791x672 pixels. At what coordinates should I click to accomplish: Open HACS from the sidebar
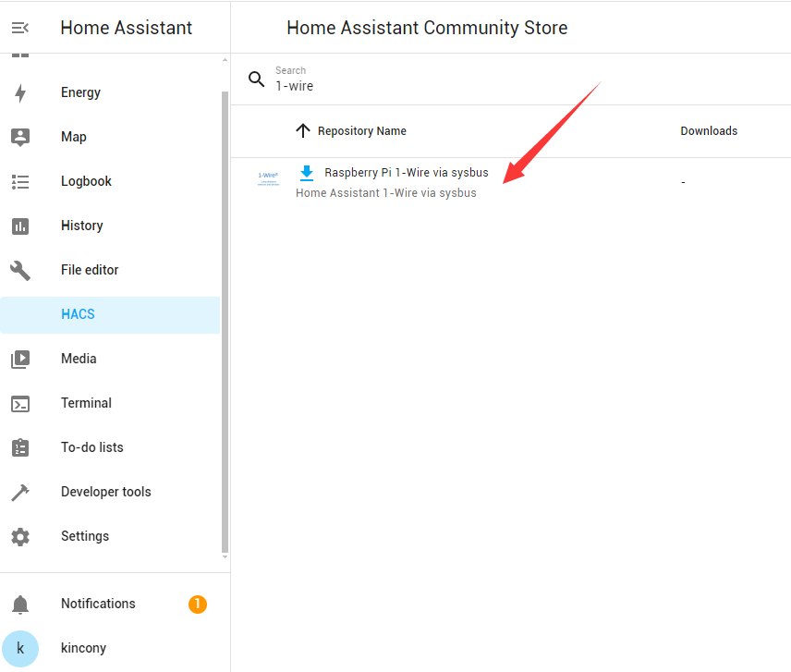[78, 314]
